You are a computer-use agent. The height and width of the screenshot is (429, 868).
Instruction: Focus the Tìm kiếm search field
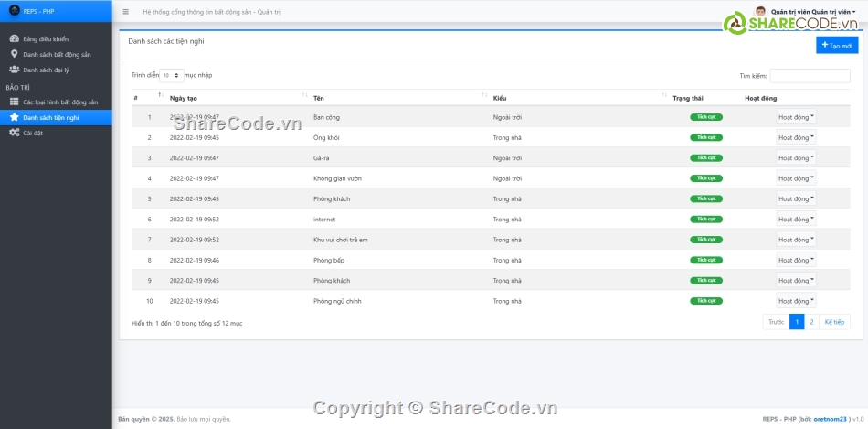pos(810,76)
